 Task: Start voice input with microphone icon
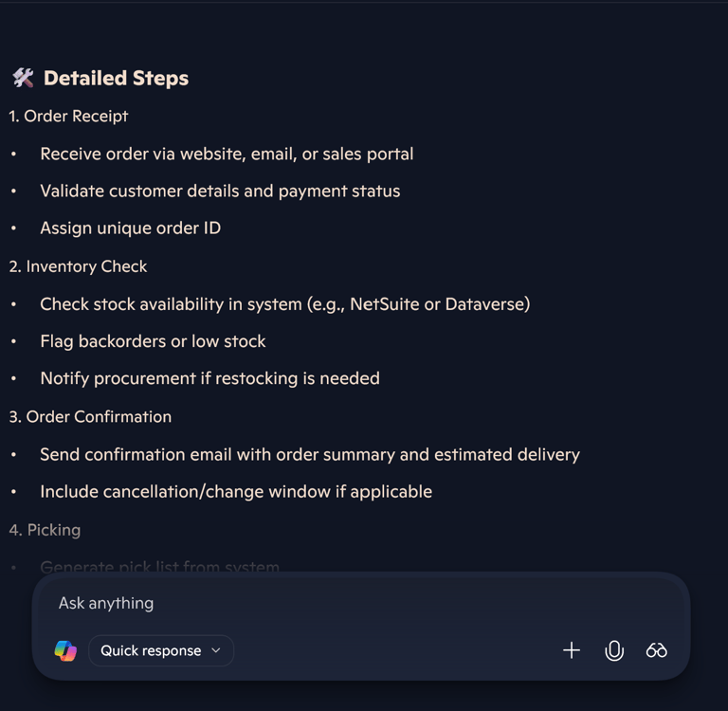tap(614, 650)
